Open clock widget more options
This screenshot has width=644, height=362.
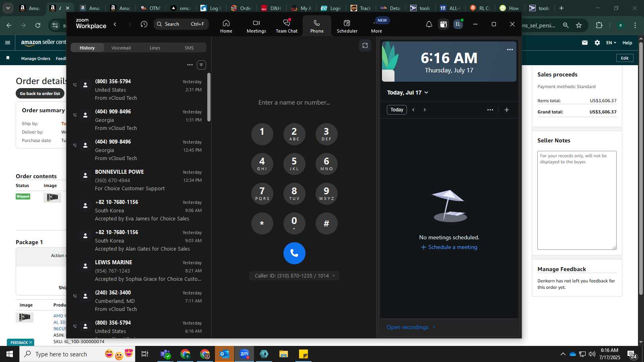[510, 49]
